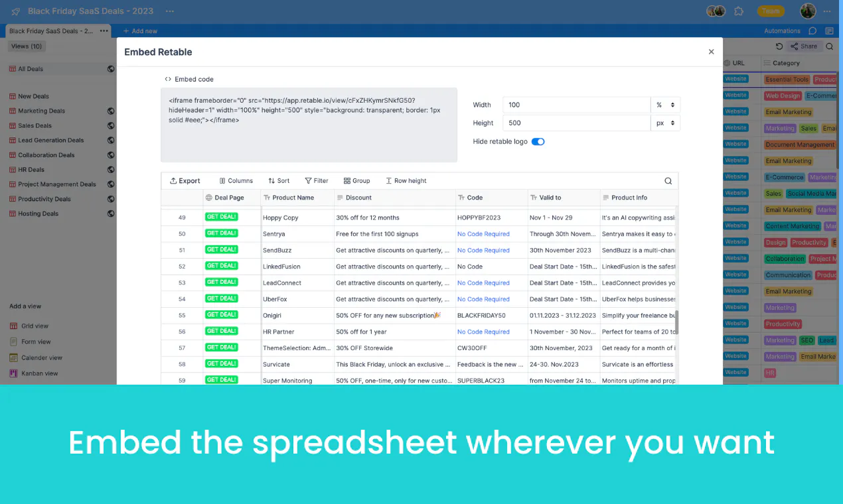
Task: Click the Add new table button
Action: click(x=140, y=31)
